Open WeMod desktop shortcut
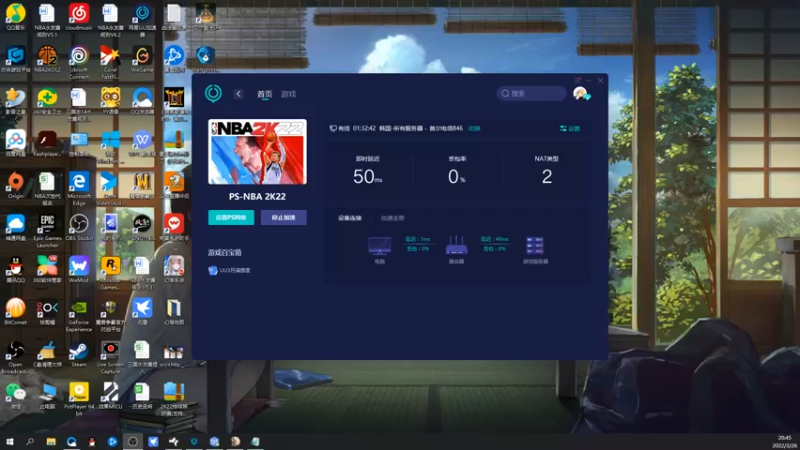Viewport: 800px width, 450px height. click(79, 269)
